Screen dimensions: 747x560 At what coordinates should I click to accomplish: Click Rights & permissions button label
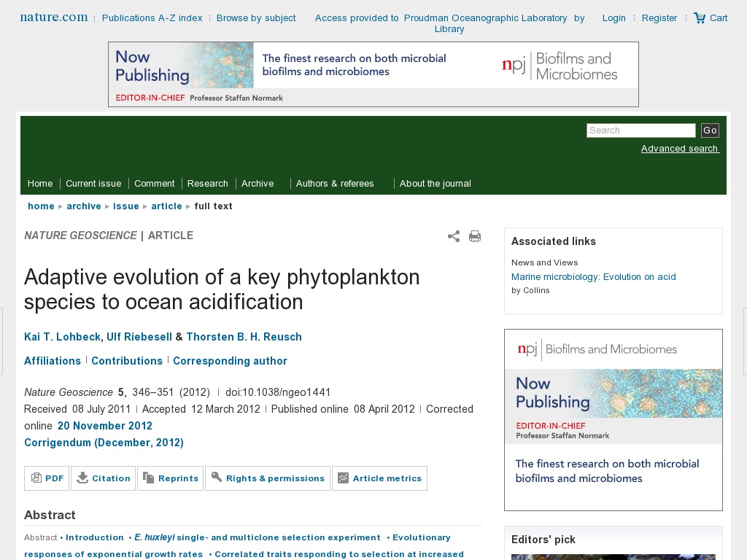(275, 478)
